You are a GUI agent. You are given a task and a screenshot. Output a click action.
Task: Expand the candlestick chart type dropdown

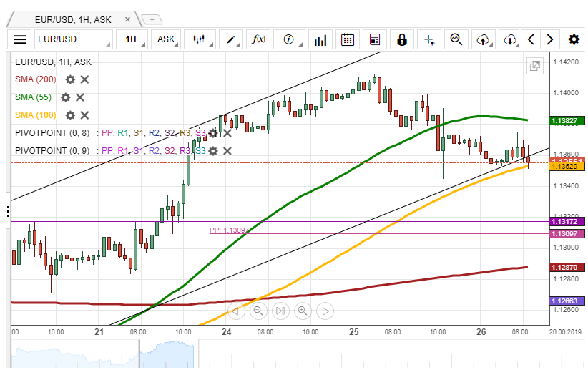click(x=200, y=39)
